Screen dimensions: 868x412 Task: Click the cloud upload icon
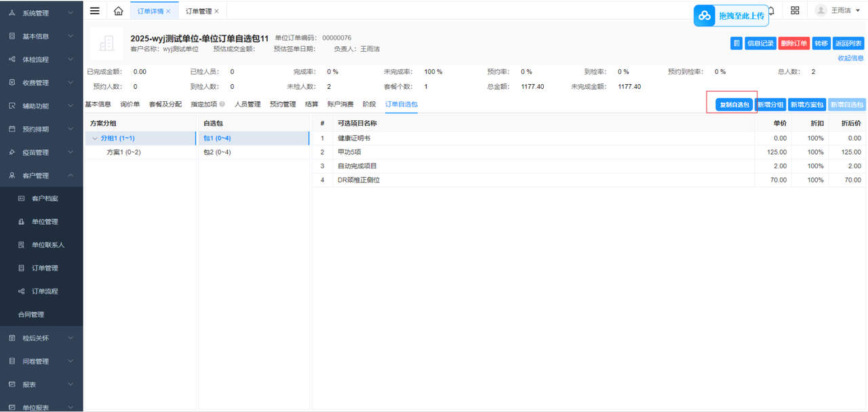[x=705, y=16]
